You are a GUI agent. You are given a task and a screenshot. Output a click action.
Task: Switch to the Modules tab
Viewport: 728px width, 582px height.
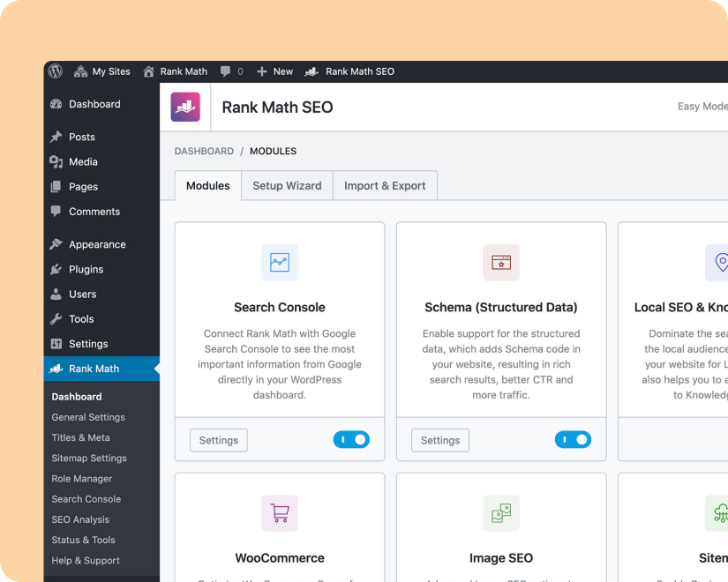(x=208, y=186)
